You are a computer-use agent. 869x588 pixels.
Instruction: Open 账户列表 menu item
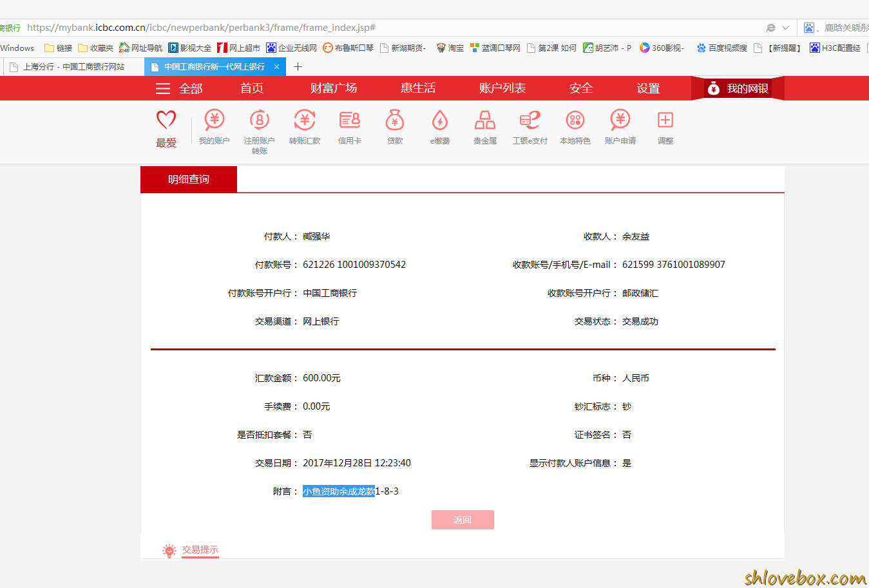coord(502,88)
